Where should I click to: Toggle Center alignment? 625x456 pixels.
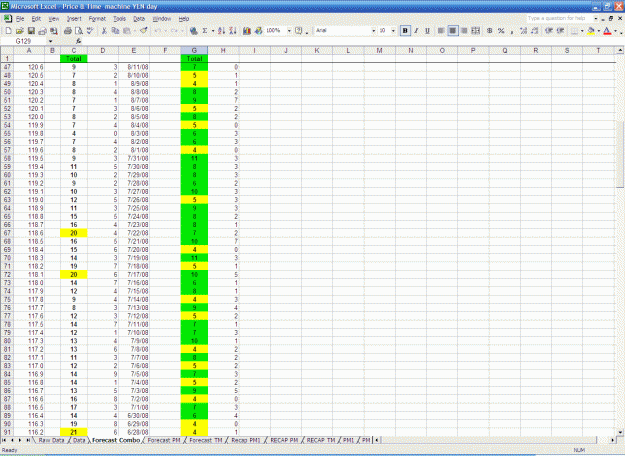pos(453,31)
